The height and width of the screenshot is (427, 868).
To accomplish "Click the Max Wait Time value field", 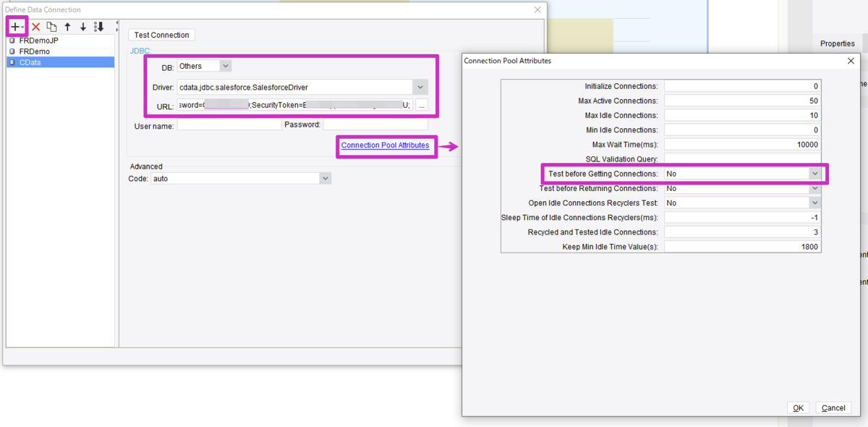I will tap(743, 145).
